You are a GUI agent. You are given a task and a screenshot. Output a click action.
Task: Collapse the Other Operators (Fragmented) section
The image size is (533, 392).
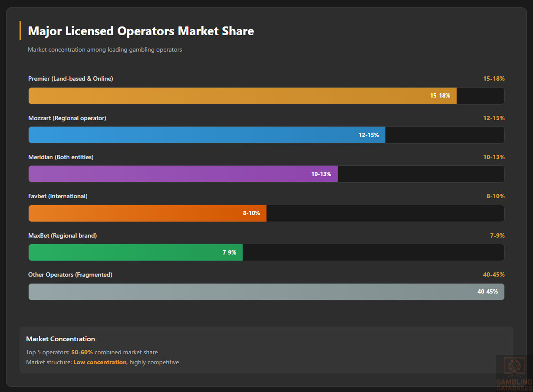click(x=70, y=274)
